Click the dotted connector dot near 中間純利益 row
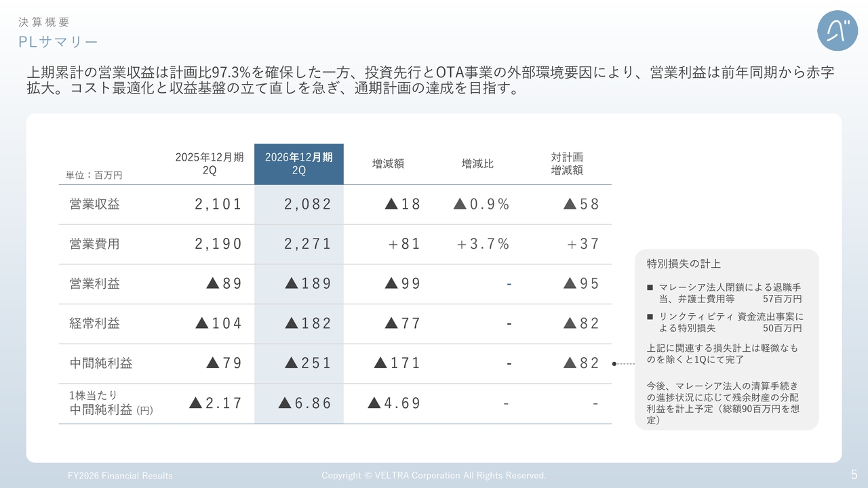Image resolution: width=868 pixels, height=488 pixels. (x=614, y=364)
